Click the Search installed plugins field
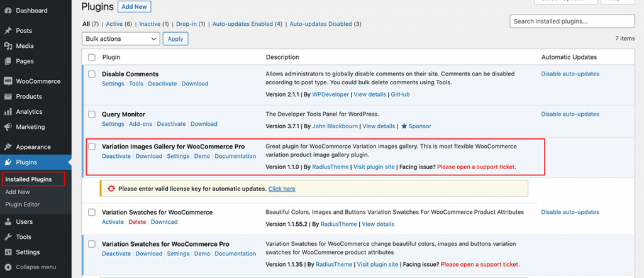This screenshot has height=278, width=644. pyautogui.click(x=572, y=21)
